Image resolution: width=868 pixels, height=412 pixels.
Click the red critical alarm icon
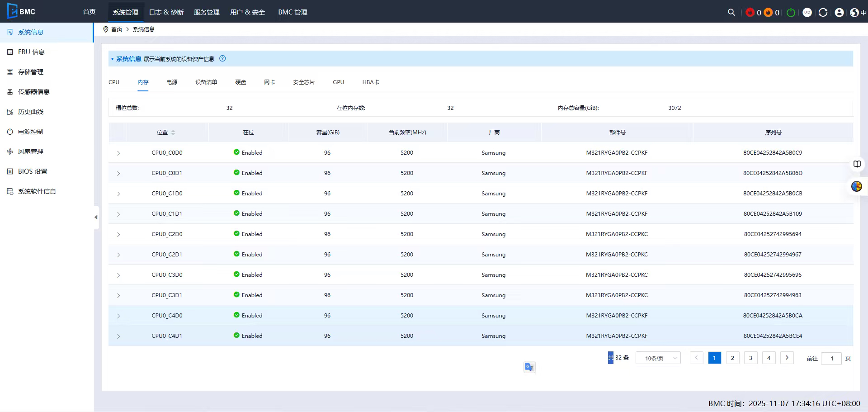[750, 13]
